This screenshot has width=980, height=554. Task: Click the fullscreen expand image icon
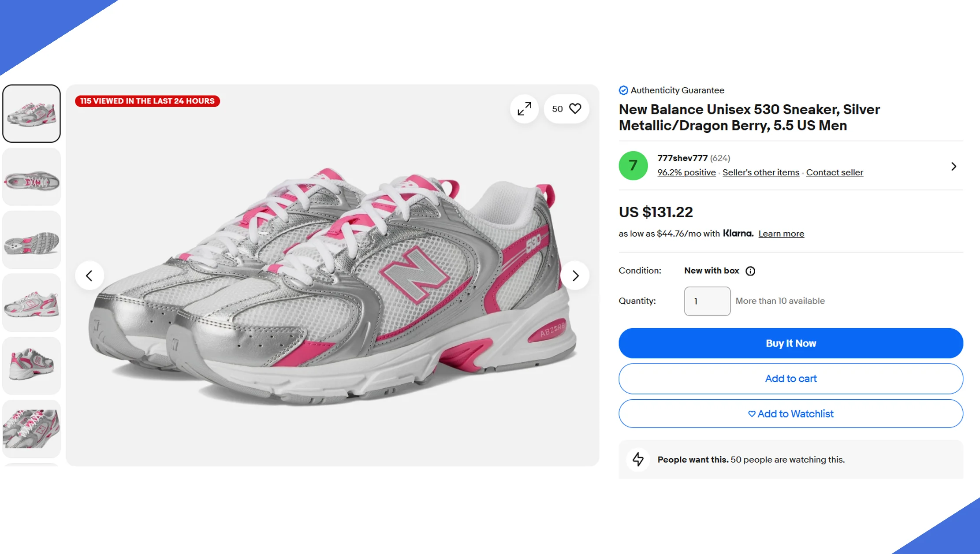[524, 109]
